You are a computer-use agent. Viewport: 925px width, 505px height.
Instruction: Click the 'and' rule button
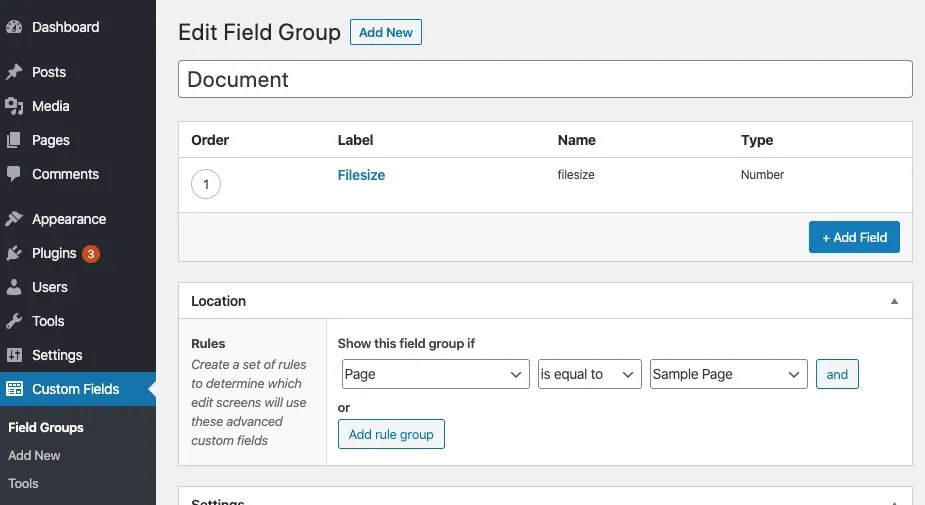[x=837, y=374]
